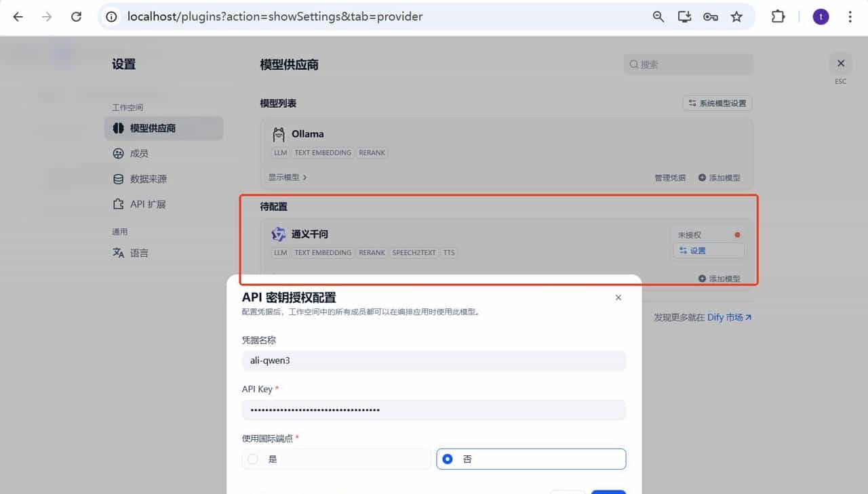Click the 模型列表 heading
This screenshot has height=494, width=868.
click(278, 103)
